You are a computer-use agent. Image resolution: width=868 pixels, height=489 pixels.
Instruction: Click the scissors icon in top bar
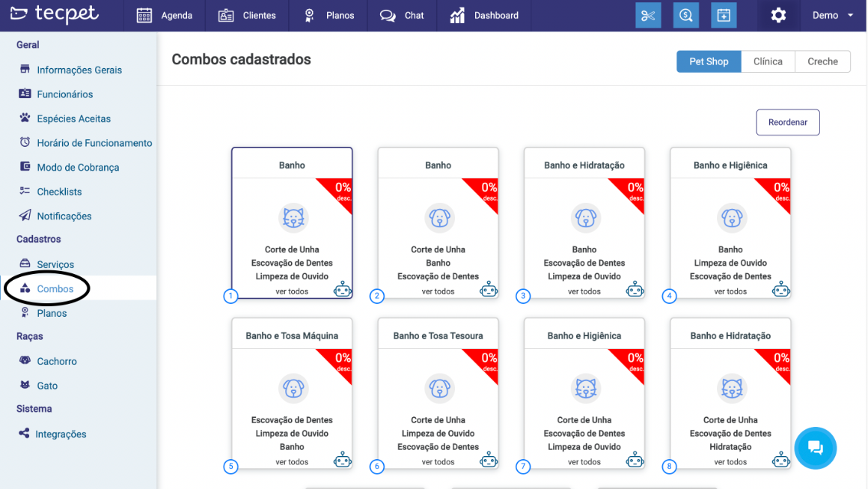point(648,16)
